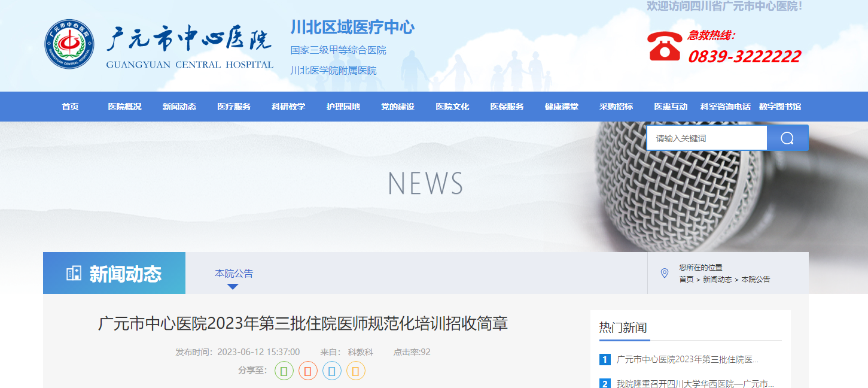
Task: Click the blue share icon
Action: tap(332, 371)
